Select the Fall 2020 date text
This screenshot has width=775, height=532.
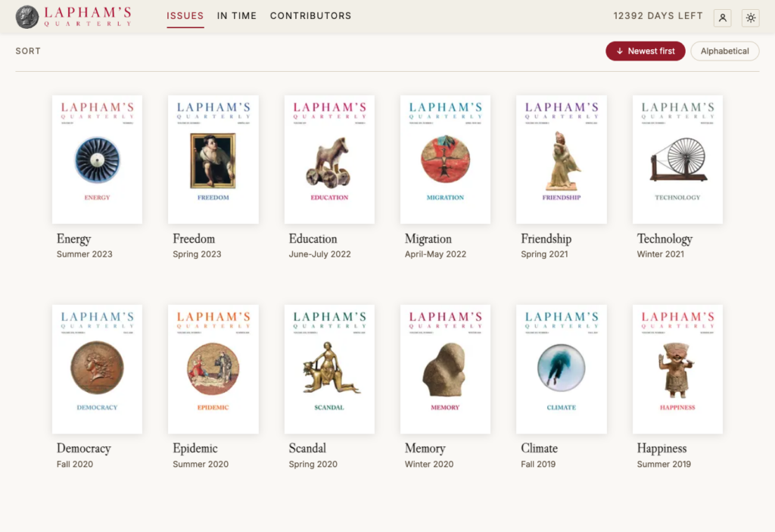pos(75,464)
